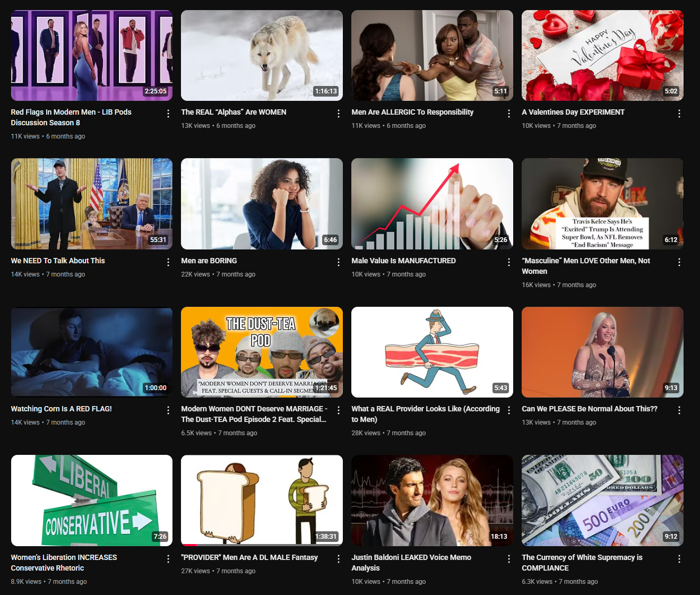Open options for Masculine Men LOVE Other Men video

point(679,262)
